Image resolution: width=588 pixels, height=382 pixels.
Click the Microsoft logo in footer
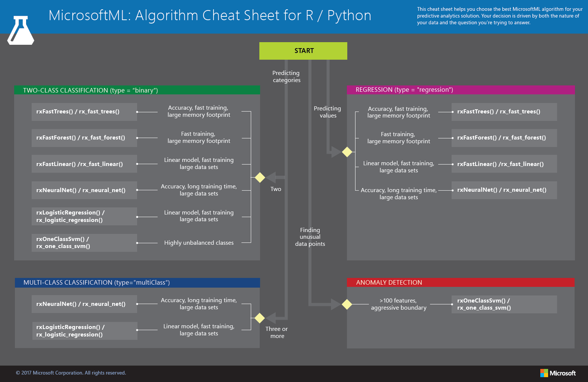[558, 373]
